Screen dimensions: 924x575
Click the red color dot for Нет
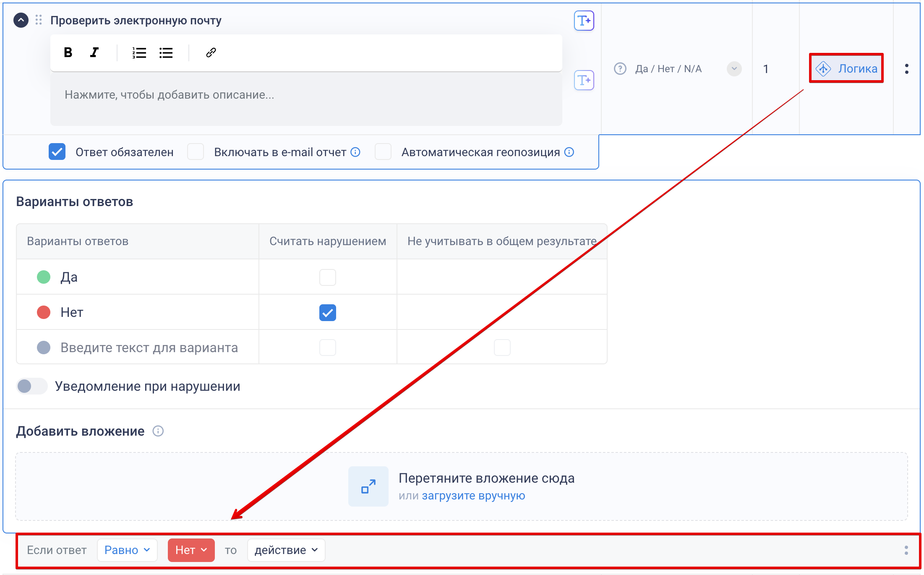point(44,312)
